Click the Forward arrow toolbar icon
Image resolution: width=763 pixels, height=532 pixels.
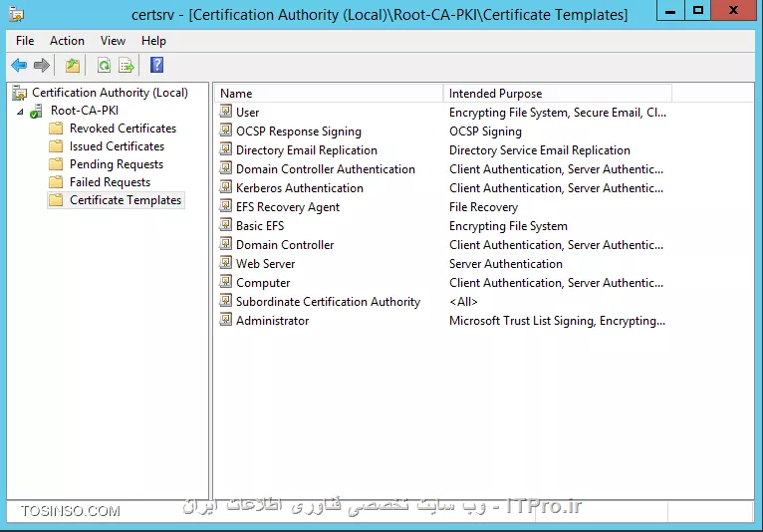point(42,65)
